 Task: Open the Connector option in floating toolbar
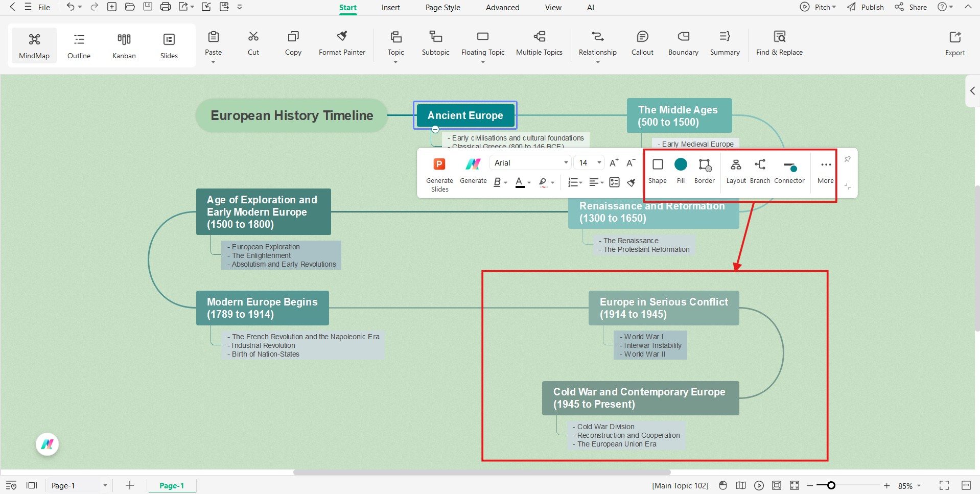[x=789, y=171]
